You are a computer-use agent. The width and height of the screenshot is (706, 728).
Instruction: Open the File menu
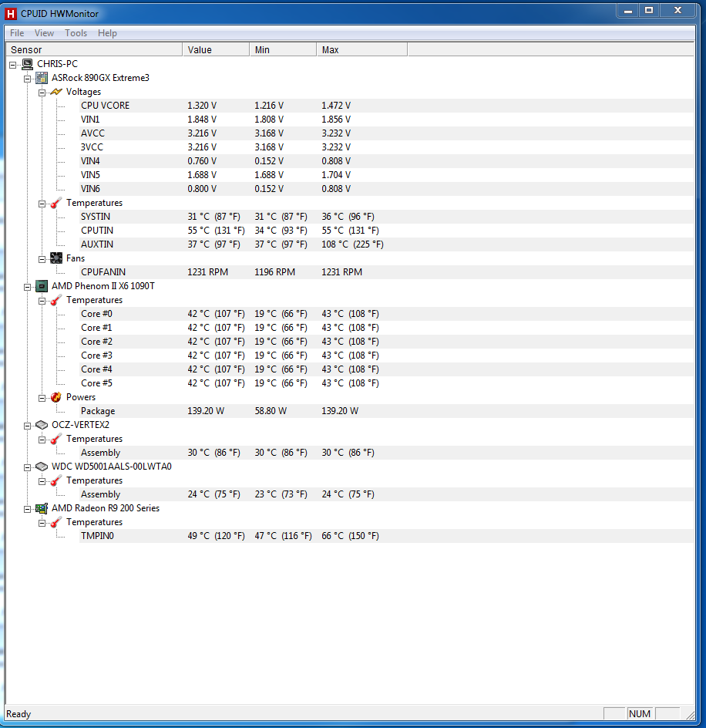coord(17,33)
